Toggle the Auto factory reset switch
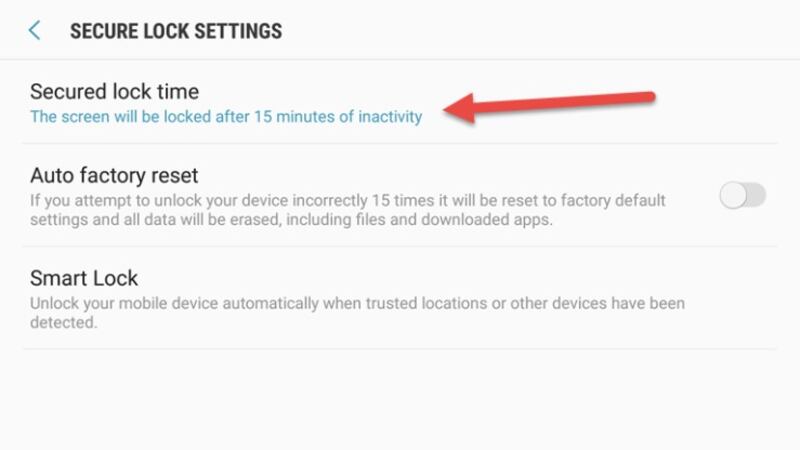This screenshot has height=450, width=800. (x=742, y=195)
